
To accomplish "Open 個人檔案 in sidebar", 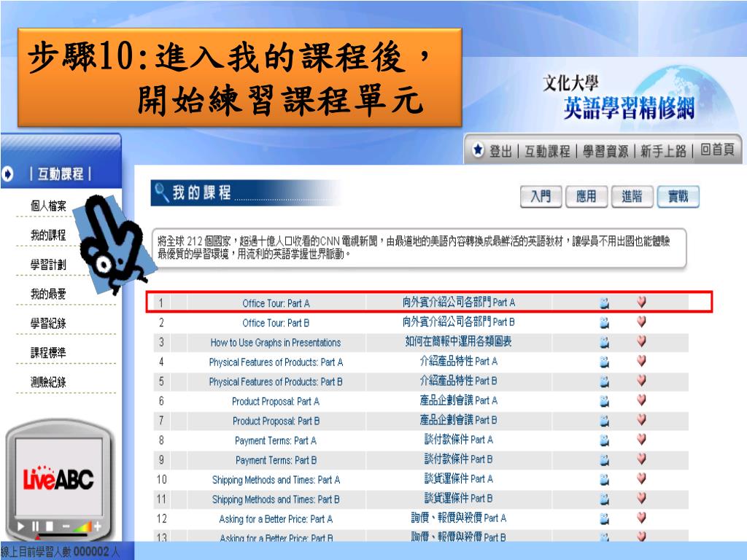I will click(48, 206).
